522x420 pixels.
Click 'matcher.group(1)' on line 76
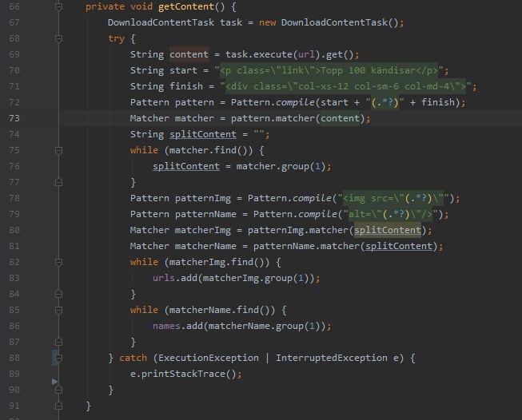pos(281,166)
